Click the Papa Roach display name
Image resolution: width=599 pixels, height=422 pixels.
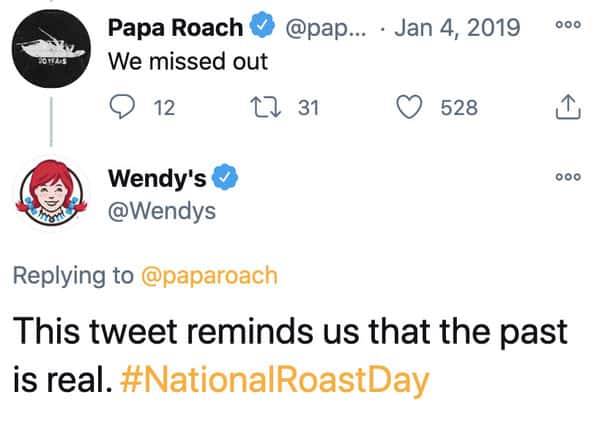pos(175,27)
